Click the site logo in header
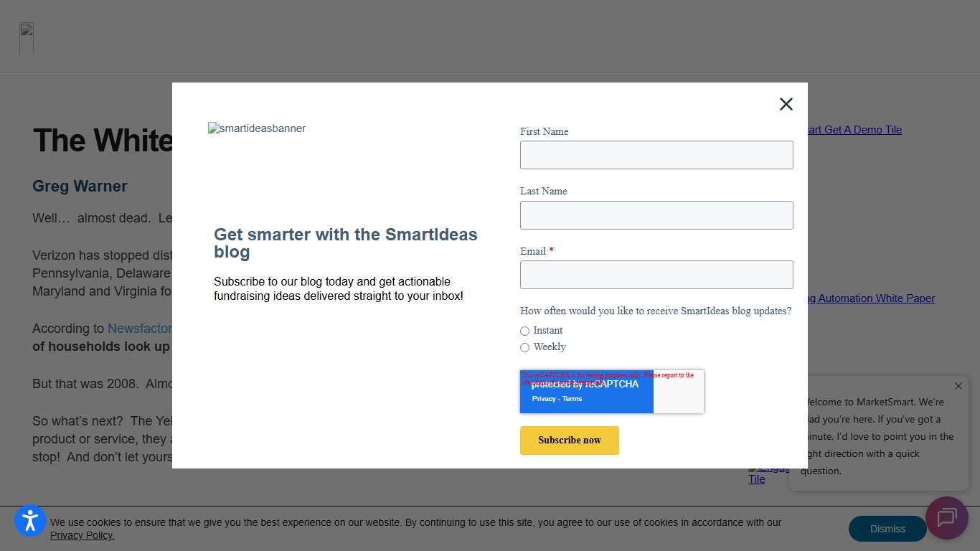 [27, 38]
